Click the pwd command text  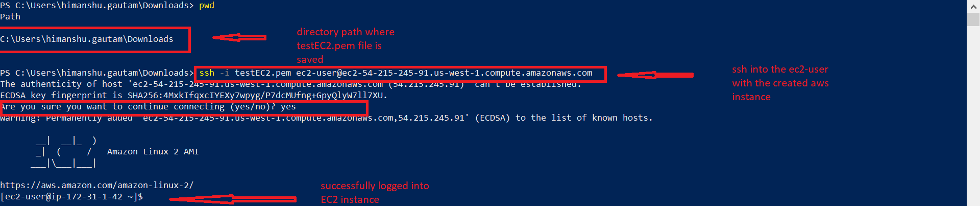207,6
